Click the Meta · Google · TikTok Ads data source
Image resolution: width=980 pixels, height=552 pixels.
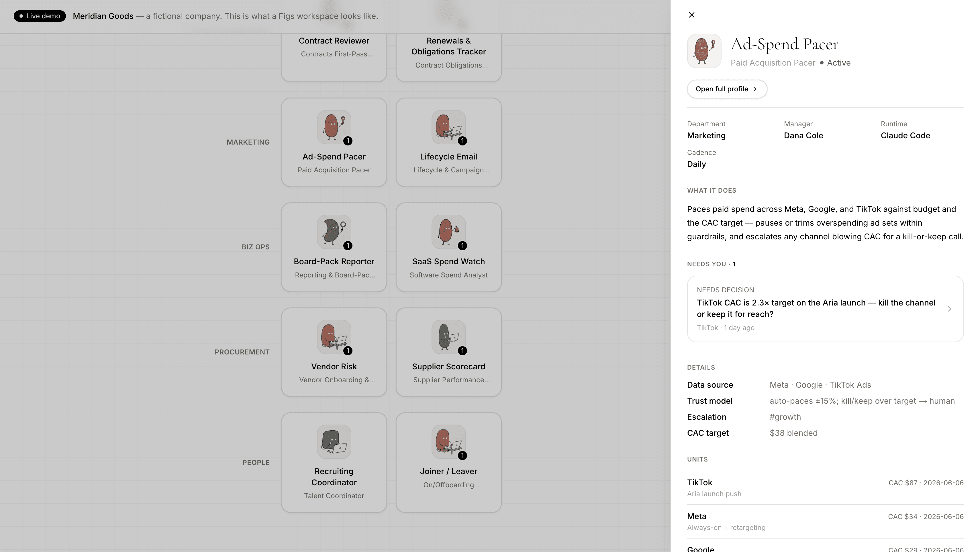(x=820, y=385)
